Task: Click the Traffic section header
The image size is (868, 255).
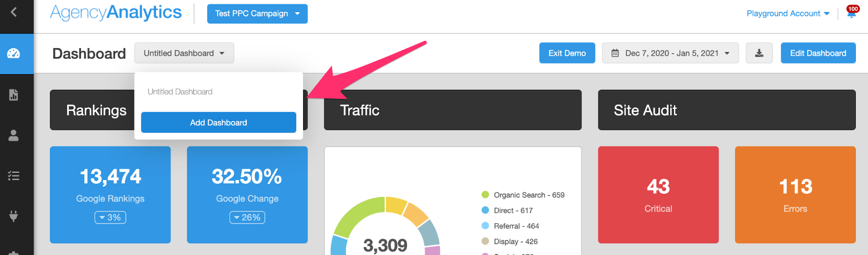Action: coord(452,110)
